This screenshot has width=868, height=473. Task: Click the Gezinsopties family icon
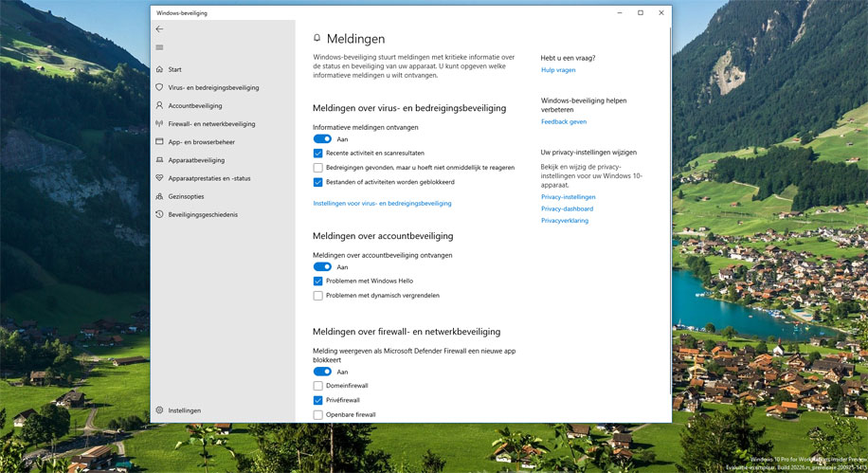point(159,196)
